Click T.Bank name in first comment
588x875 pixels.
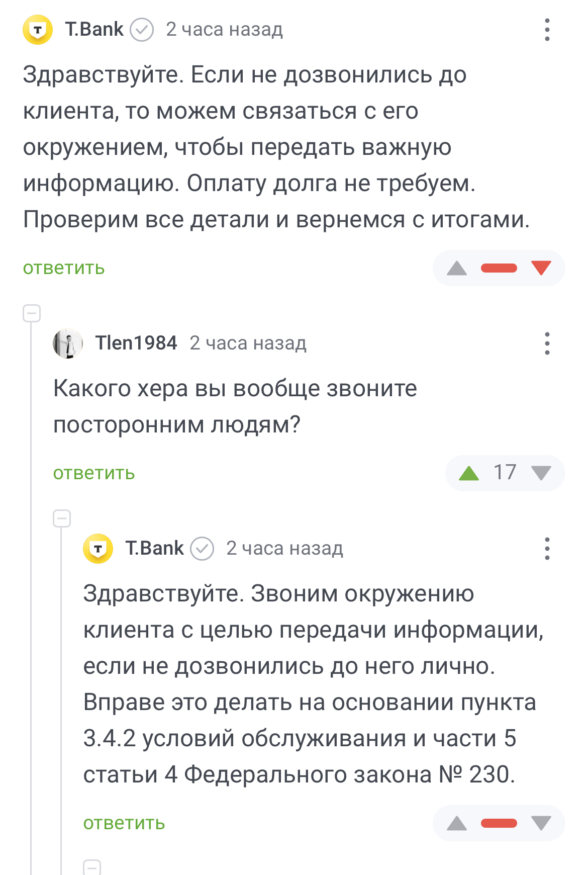click(94, 30)
